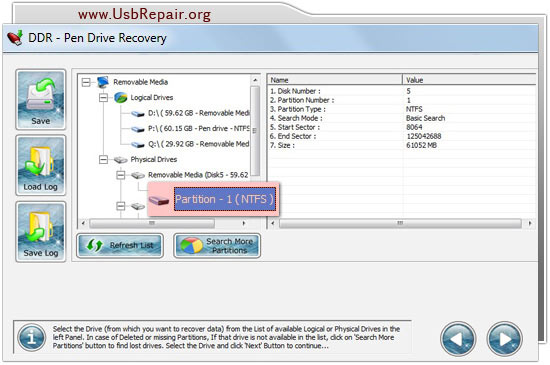Select the P:\ 60.15 GB Pen drive
The image size is (550, 365).
[x=199, y=128]
